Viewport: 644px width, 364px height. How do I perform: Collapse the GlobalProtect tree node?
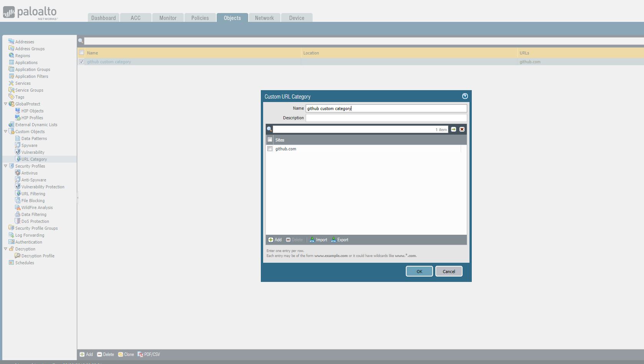(x=5, y=104)
